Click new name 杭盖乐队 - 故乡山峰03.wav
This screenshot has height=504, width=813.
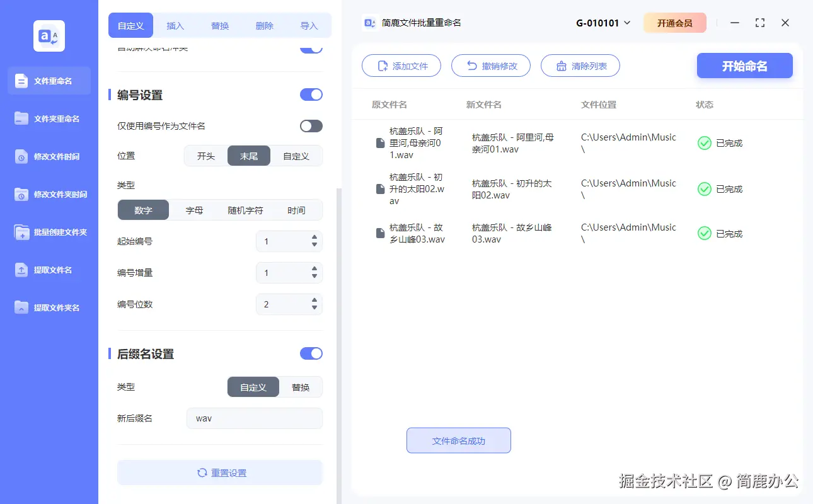coord(512,233)
